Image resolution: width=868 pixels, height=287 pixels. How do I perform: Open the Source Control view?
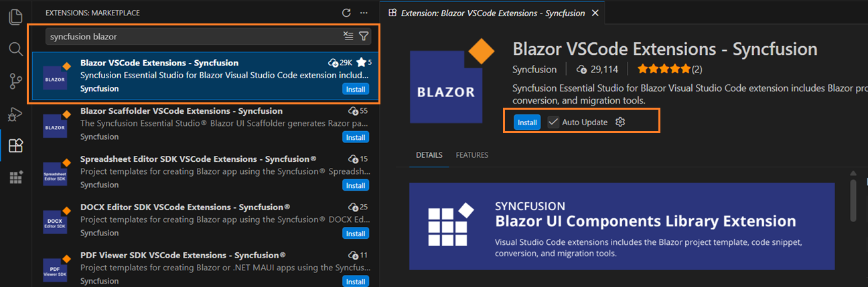[x=15, y=81]
